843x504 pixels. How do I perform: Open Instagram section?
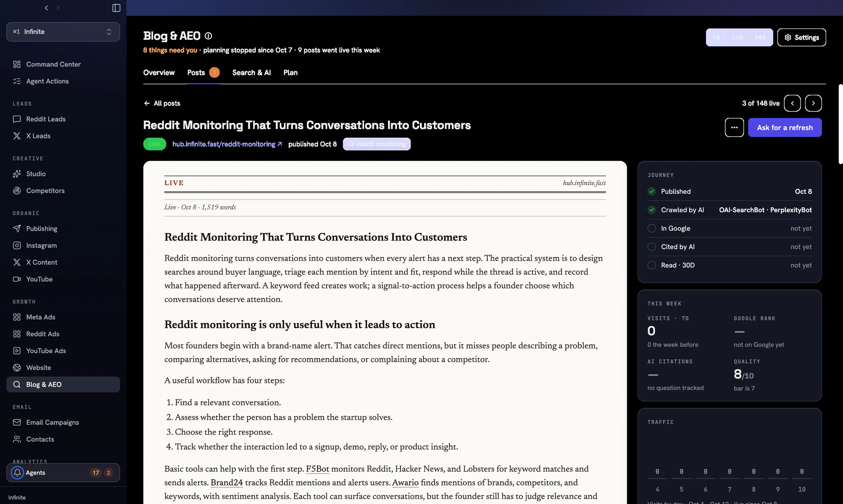tap(63, 245)
